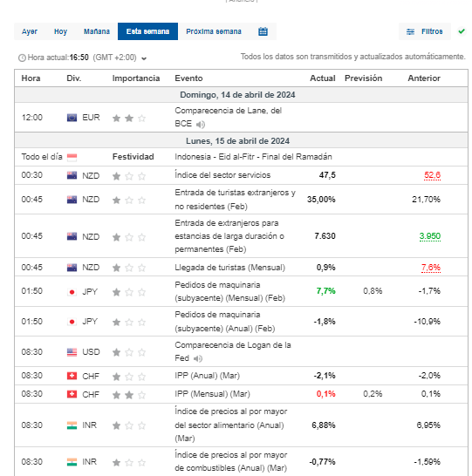Click the actual value 35,00%

tap(321, 200)
